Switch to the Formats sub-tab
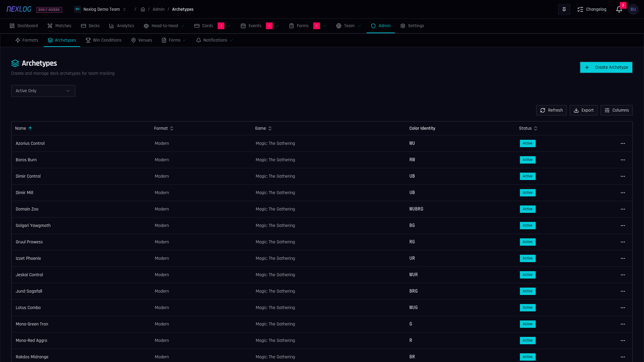 [27, 40]
